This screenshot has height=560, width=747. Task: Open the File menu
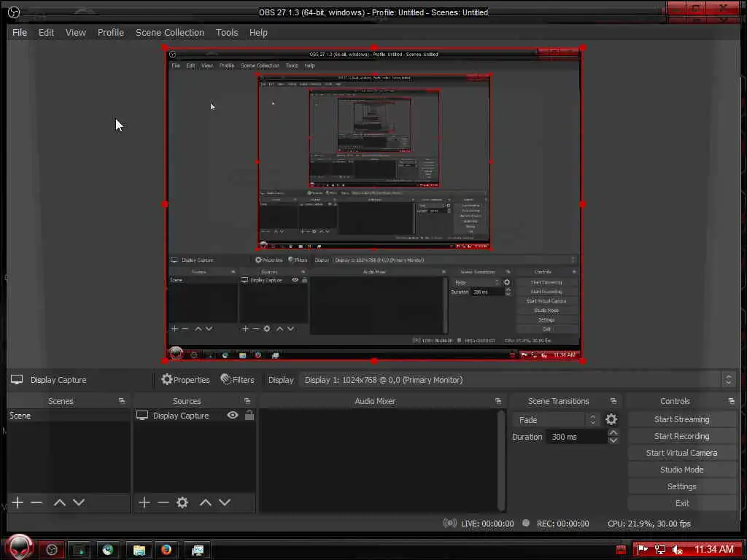pos(20,32)
